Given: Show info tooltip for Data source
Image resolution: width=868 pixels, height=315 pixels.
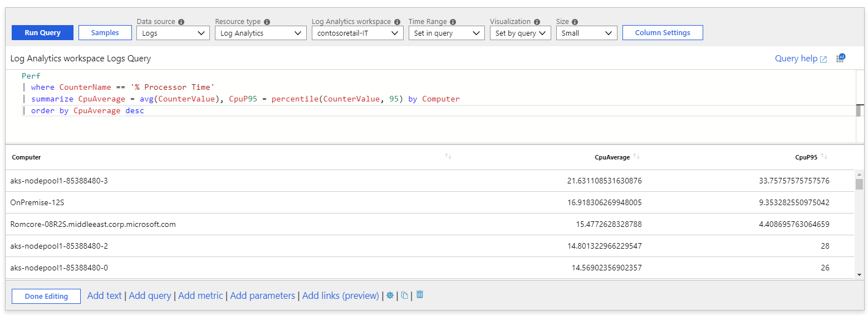Looking at the screenshot, I should (182, 22).
